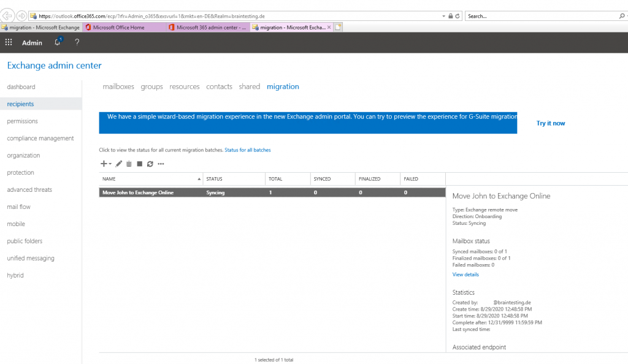Refresh the migration batch list
Image resolution: width=628 pixels, height=364 pixels.
[150, 164]
